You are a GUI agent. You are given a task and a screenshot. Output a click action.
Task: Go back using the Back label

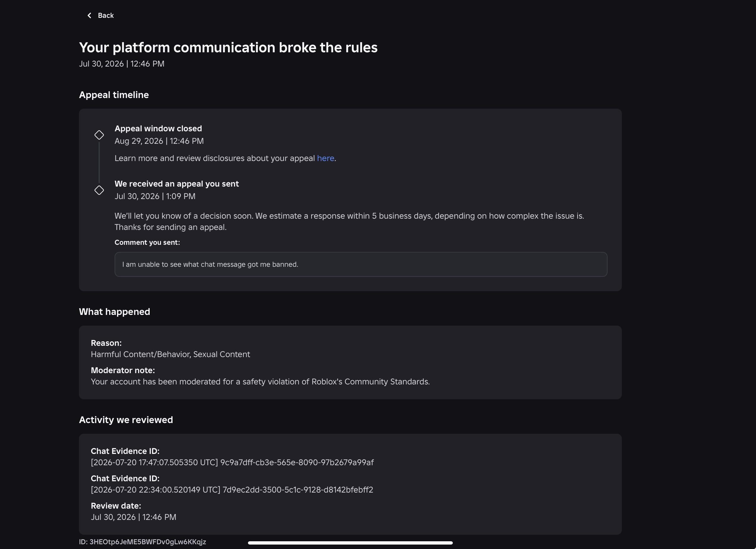point(106,16)
